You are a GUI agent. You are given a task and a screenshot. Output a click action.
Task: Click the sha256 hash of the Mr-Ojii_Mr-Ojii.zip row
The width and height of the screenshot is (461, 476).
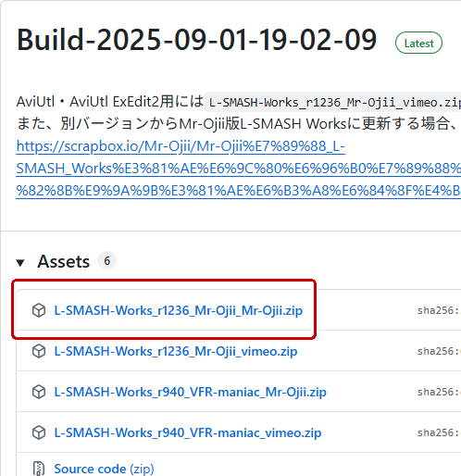[439, 310]
